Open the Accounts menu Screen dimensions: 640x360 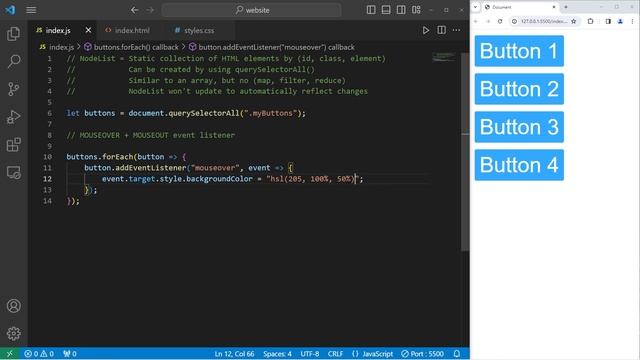13,306
